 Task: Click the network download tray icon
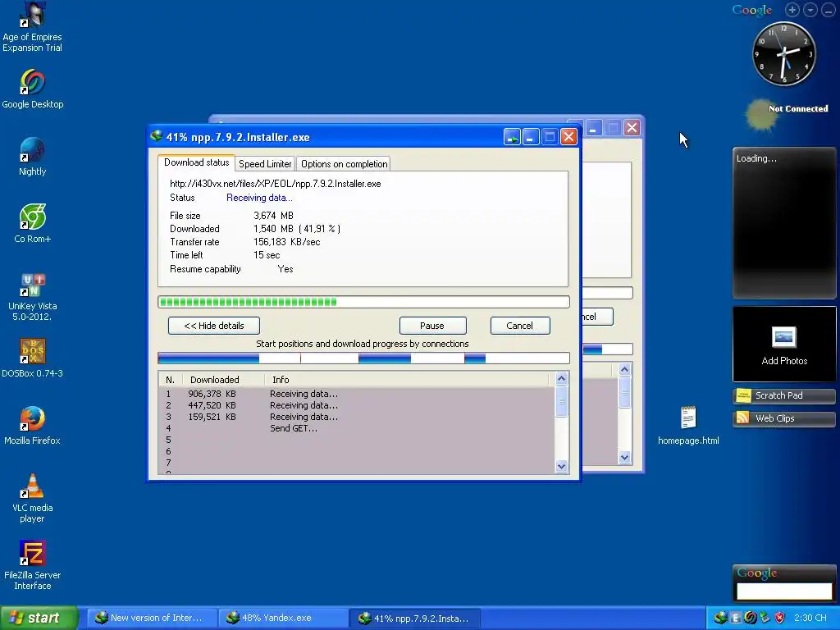coord(765,618)
